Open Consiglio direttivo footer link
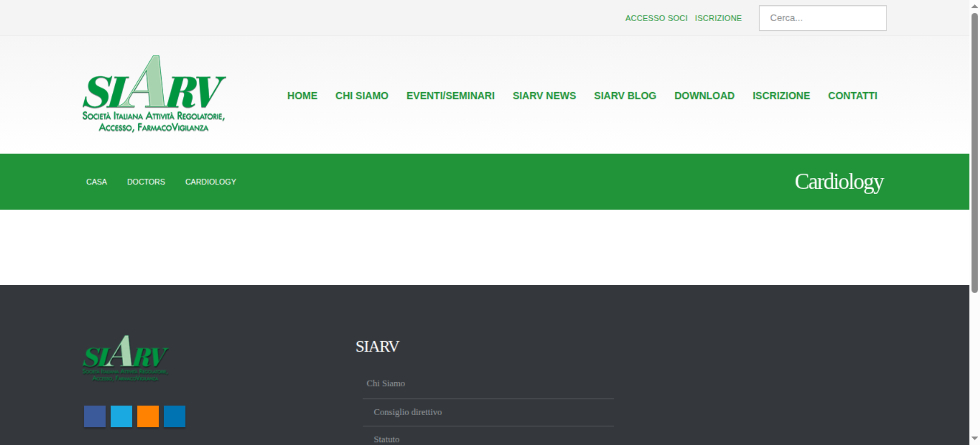Viewport: 980px width, 445px height. [408, 412]
